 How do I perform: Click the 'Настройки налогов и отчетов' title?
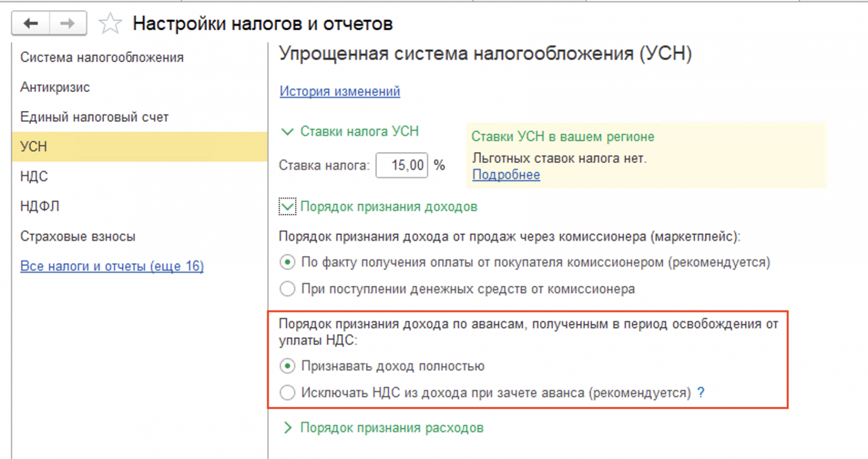click(x=263, y=24)
